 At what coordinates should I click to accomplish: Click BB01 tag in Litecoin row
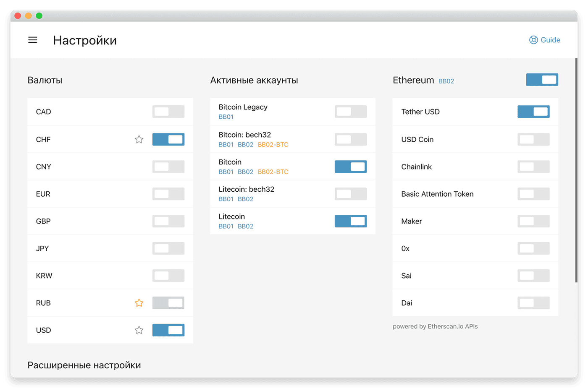[226, 226]
